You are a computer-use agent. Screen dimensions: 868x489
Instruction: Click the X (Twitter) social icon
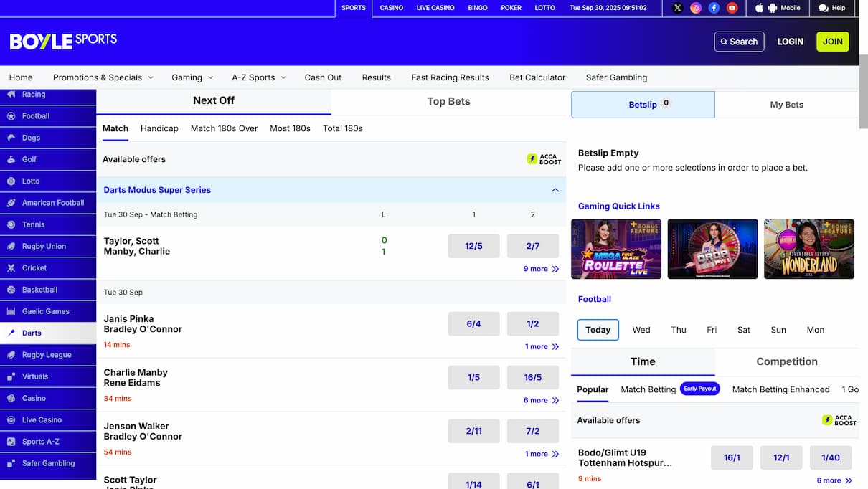point(678,8)
